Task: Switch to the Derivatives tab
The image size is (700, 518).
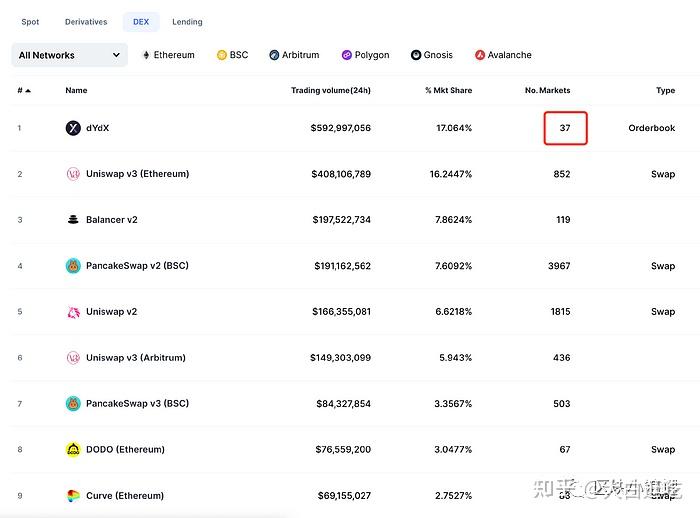Action: point(86,22)
